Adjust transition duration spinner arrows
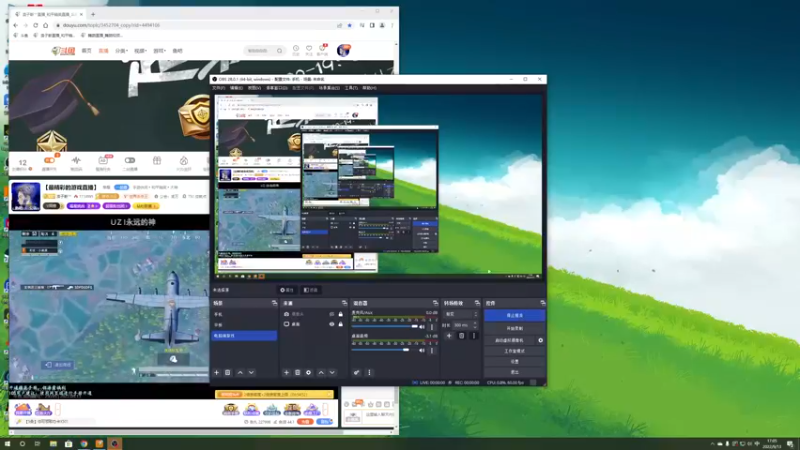This screenshot has height=450, width=800. (x=475, y=325)
